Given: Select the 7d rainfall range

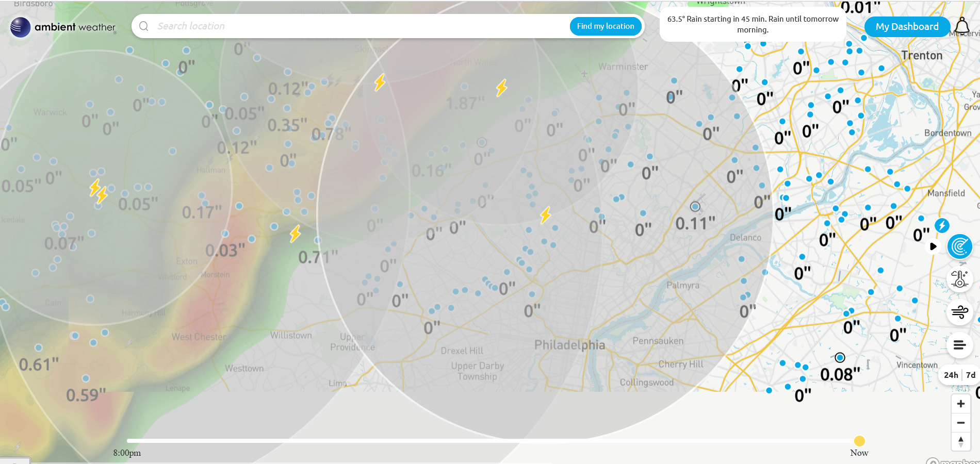Looking at the screenshot, I should (x=971, y=375).
